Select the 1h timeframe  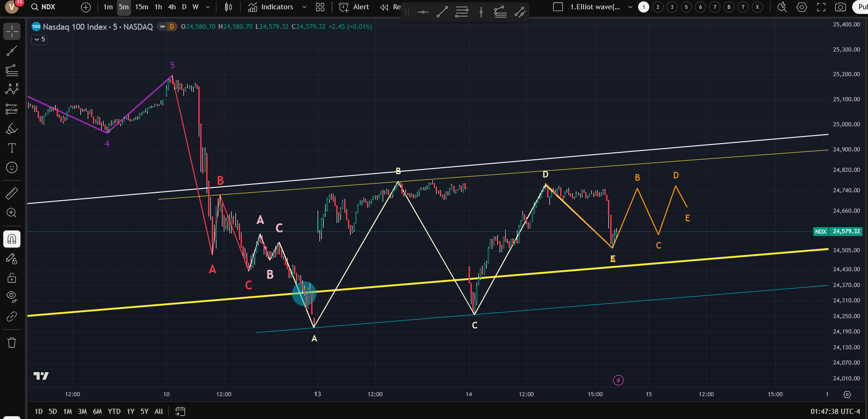pos(158,7)
